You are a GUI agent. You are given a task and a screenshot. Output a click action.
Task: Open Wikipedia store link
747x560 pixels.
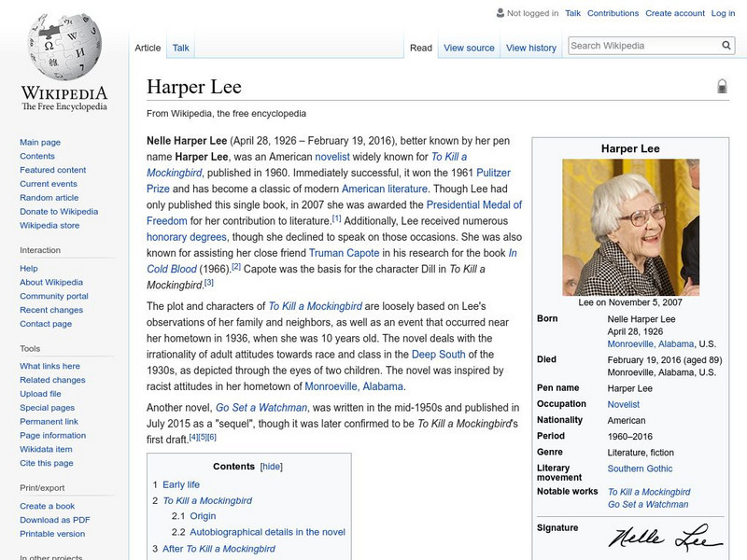(49, 225)
